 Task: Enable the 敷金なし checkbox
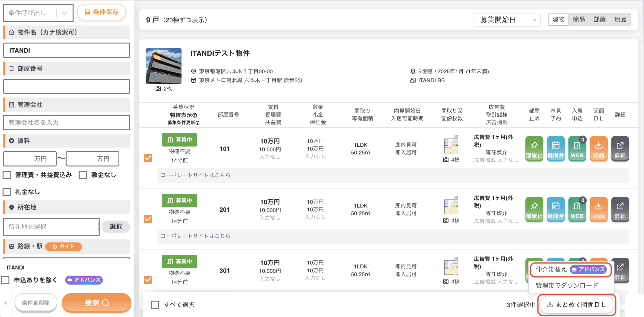[83, 175]
